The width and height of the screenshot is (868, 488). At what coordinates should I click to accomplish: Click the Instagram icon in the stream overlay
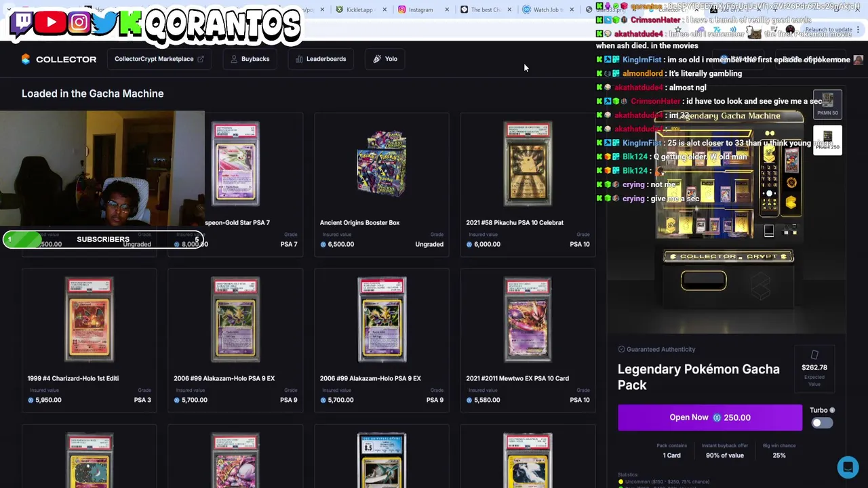click(79, 22)
